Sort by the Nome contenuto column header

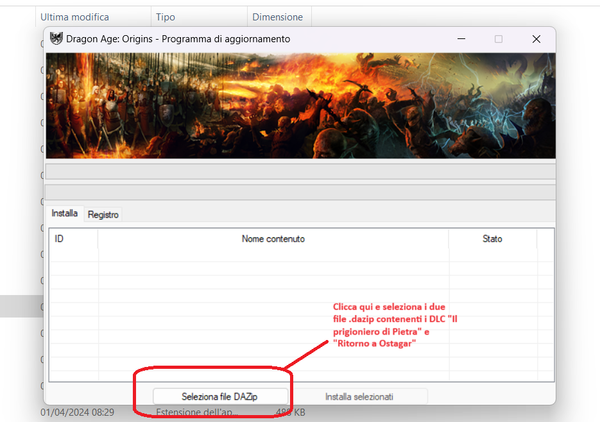[273, 239]
